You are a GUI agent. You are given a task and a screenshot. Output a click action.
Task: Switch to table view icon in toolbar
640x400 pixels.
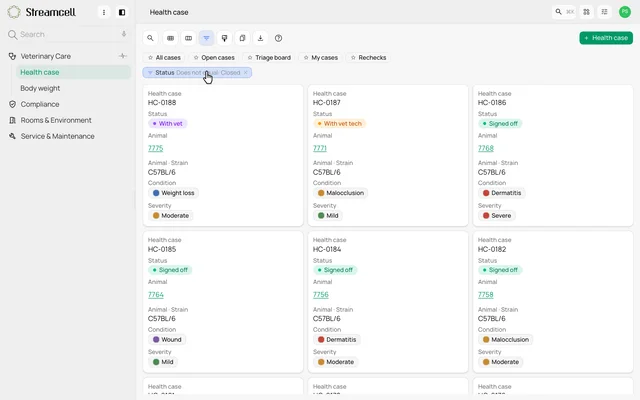(x=170, y=38)
